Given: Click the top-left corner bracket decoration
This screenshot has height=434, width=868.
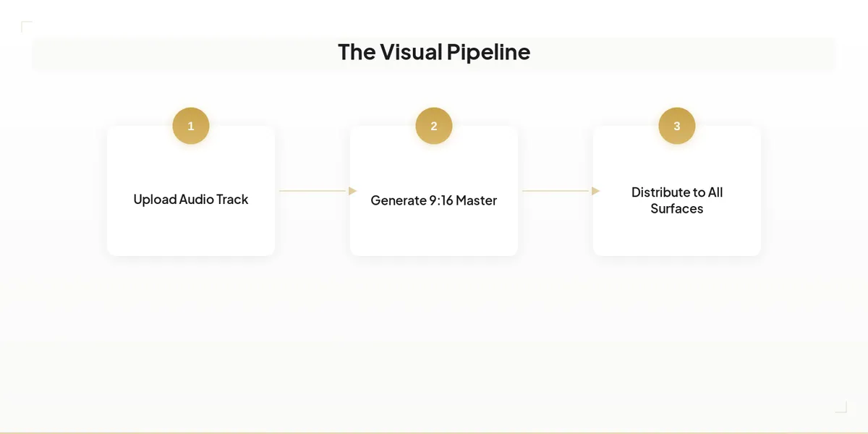Looking at the screenshot, I should (27, 27).
